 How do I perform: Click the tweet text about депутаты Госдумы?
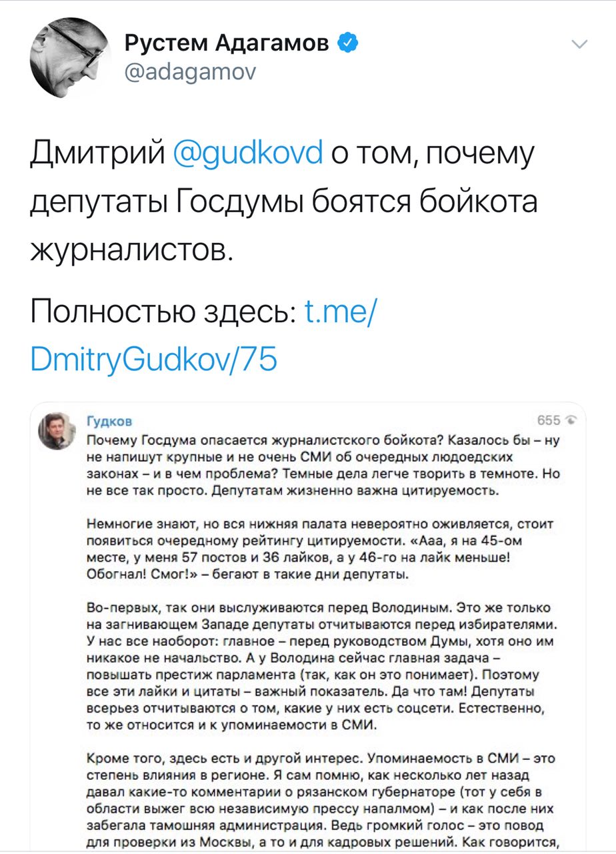pos(283,201)
